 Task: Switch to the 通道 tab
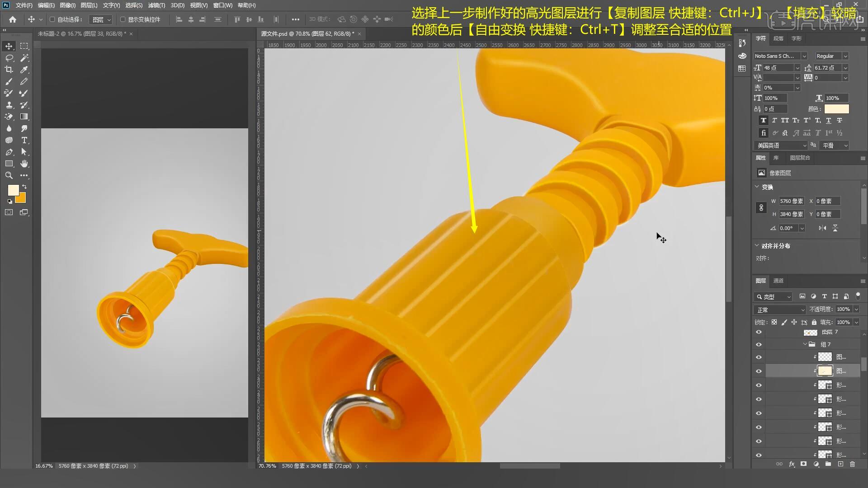(778, 281)
